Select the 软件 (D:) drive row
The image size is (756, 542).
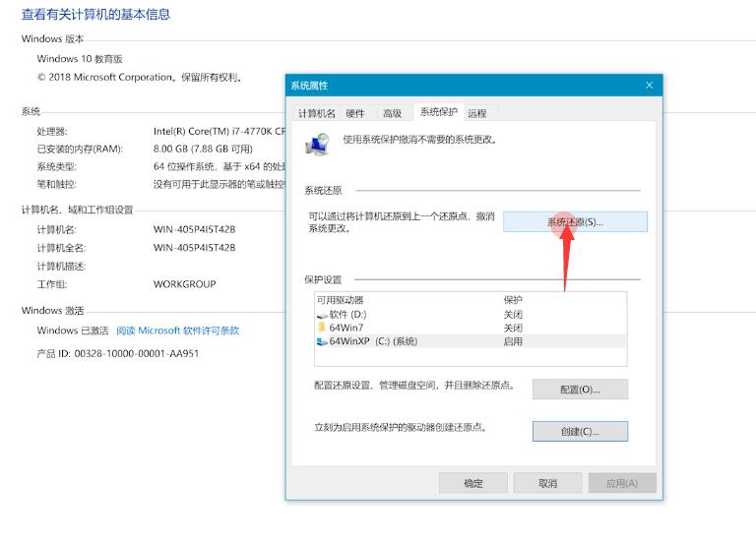(471, 314)
